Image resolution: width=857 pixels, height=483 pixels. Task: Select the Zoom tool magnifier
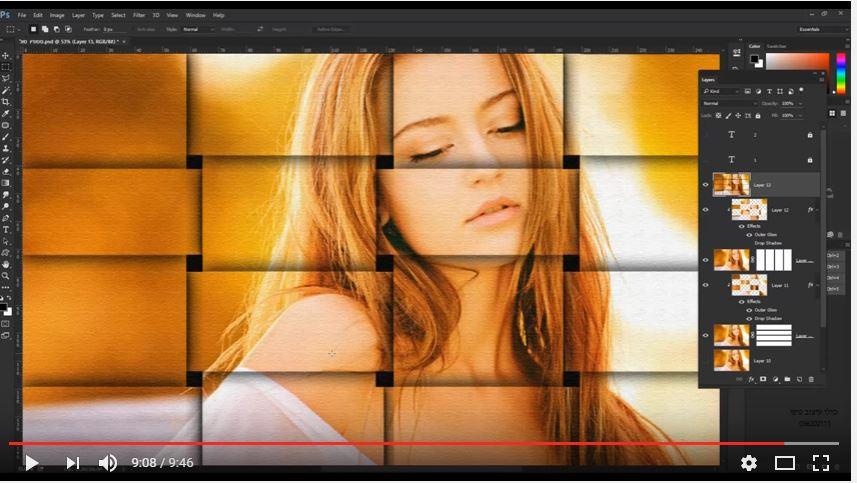(6, 275)
